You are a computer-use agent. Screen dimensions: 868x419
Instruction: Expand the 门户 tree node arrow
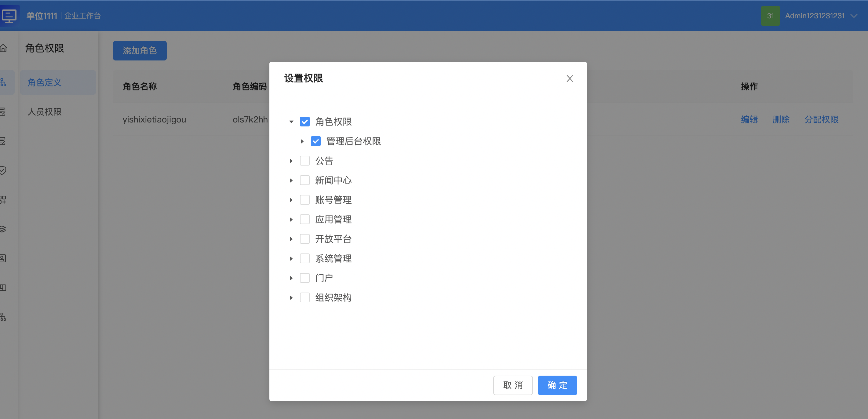click(x=291, y=278)
